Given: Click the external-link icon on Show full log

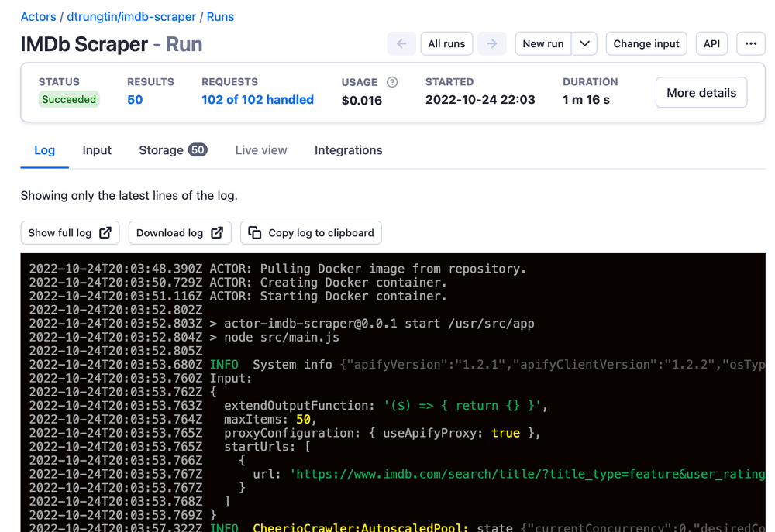Looking at the screenshot, I should (105, 232).
